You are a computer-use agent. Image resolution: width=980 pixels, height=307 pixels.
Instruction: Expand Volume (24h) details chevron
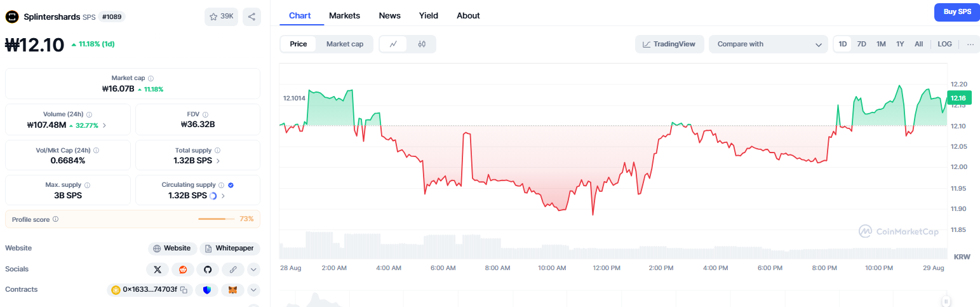point(104,125)
